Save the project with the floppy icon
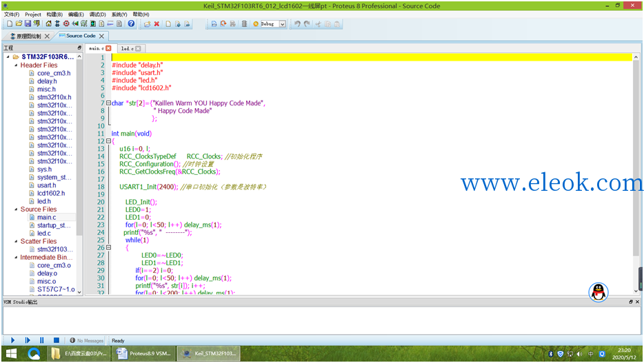Screen dimensions: 644x363 [28, 24]
